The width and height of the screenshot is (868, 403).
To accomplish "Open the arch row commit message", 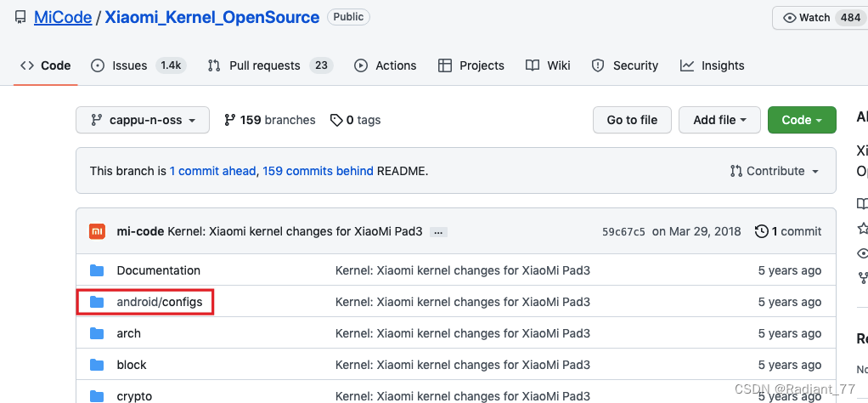I will (463, 333).
